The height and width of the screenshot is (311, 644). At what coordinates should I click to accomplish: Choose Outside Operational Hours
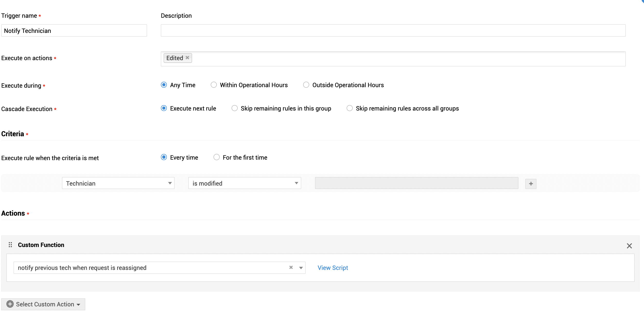[306, 85]
